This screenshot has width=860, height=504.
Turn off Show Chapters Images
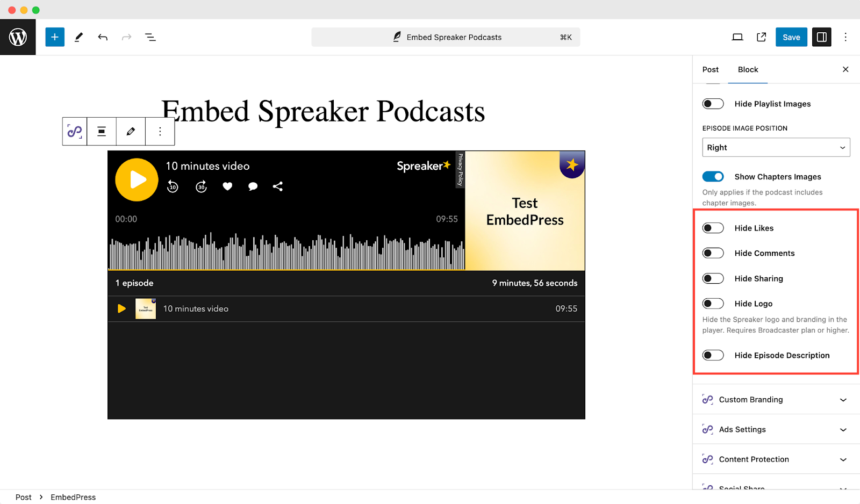pos(713,177)
